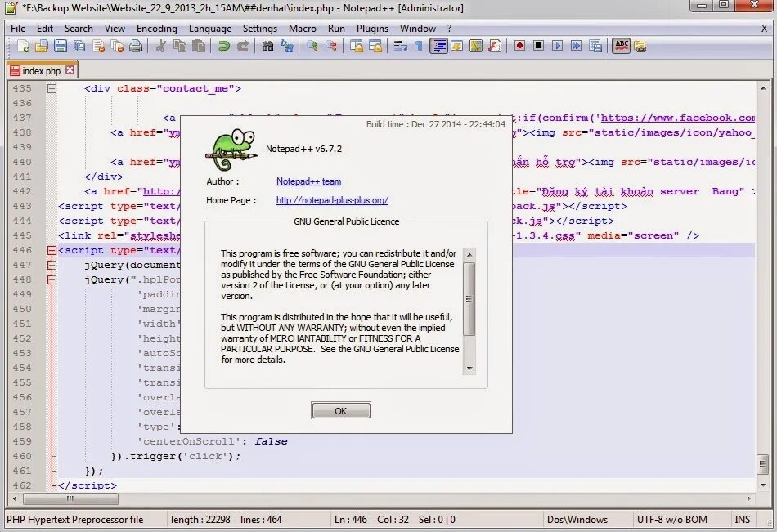The height and width of the screenshot is (532, 777).
Task: Open the Plugins menu
Action: tap(372, 29)
